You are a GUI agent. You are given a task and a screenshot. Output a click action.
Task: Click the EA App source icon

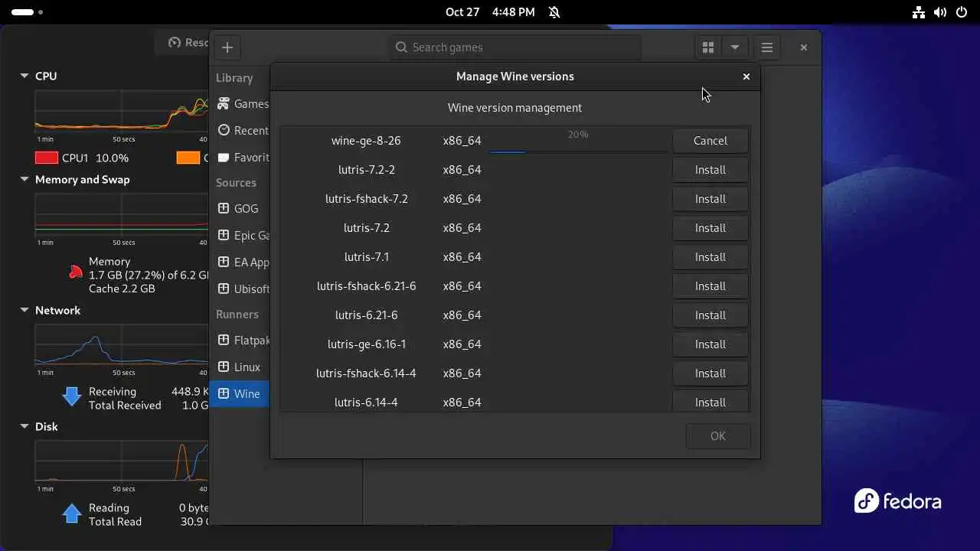click(224, 262)
